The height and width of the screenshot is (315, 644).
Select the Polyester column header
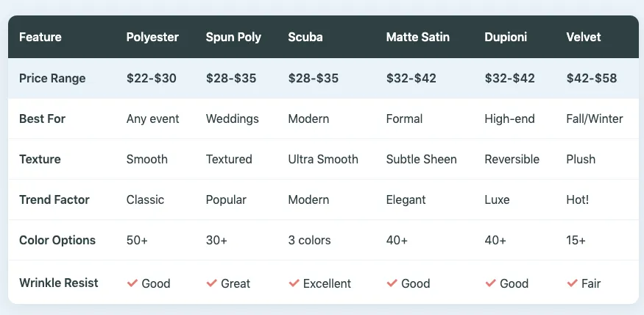(152, 37)
